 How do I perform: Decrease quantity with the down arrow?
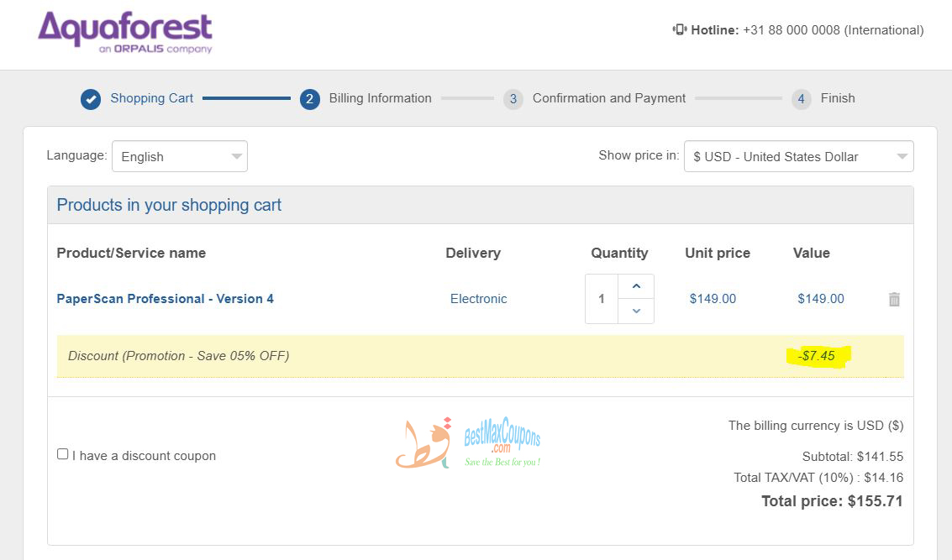tap(636, 311)
